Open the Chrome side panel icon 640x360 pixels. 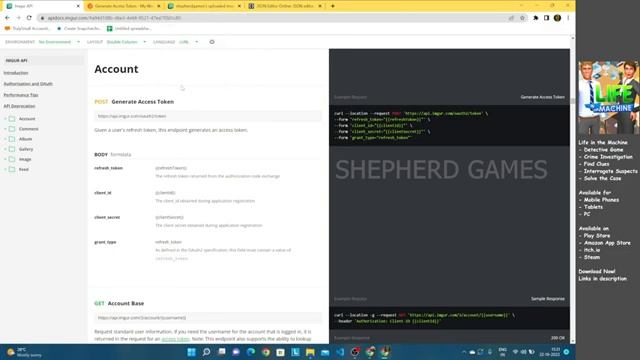click(x=546, y=18)
